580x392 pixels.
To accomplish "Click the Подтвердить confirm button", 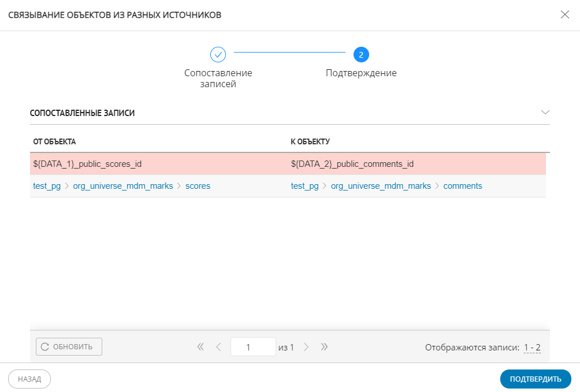I will click(535, 379).
